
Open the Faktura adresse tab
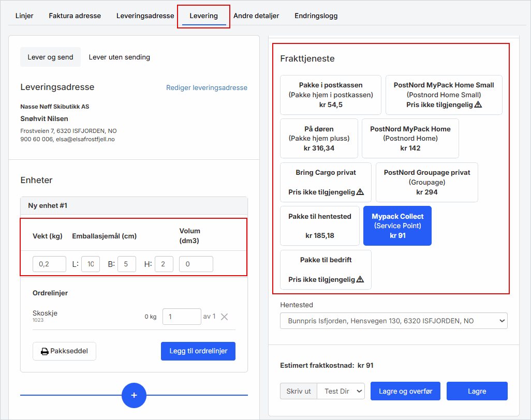click(x=75, y=16)
